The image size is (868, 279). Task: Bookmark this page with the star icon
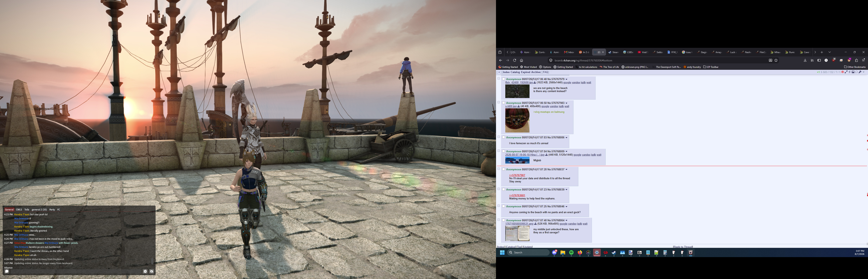[776, 60]
